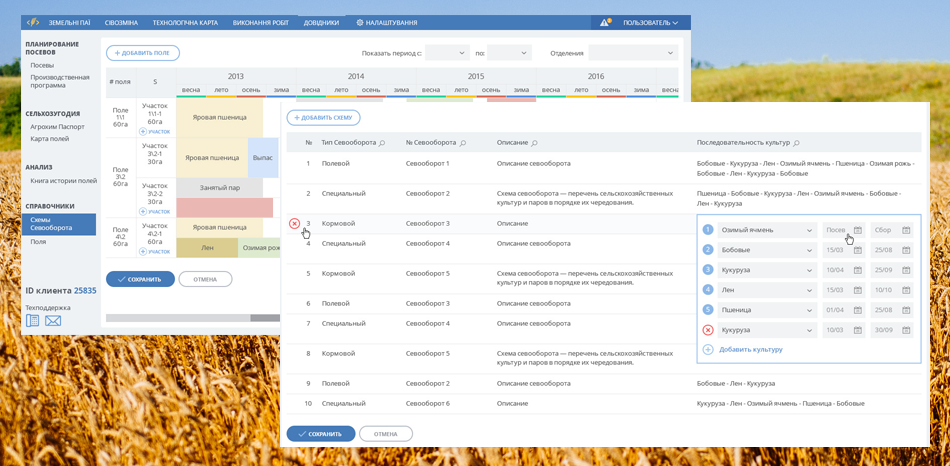The height and width of the screenshot is (466, 950).
Task: Open Производственная программа in the sidebar
Action: pos(60,81)
